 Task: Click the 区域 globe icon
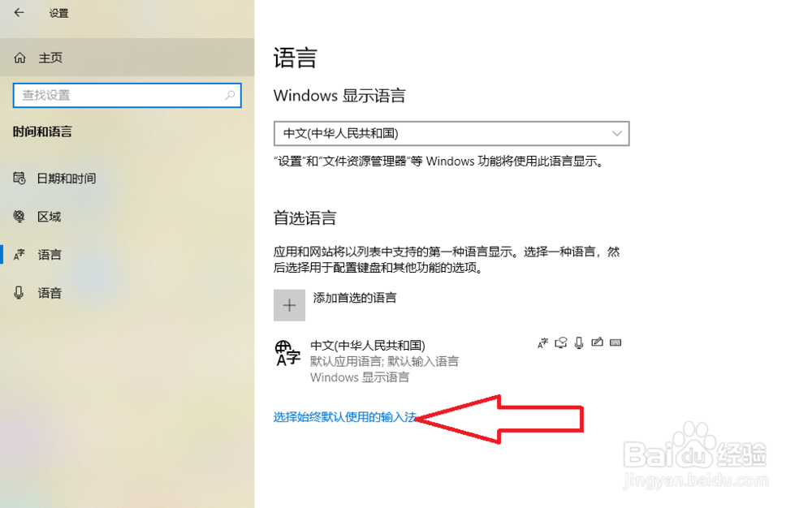coord(19,216)
